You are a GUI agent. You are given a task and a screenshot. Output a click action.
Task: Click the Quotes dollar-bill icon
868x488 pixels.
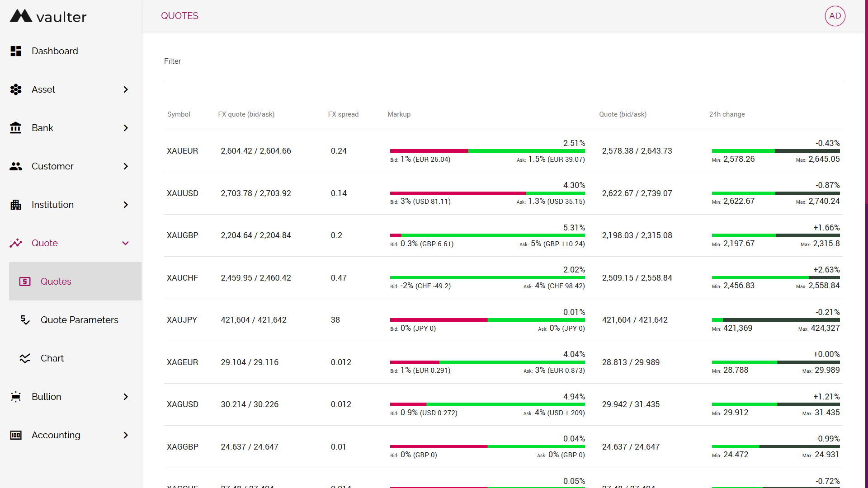pyautogui.click(x=25, y=282)
